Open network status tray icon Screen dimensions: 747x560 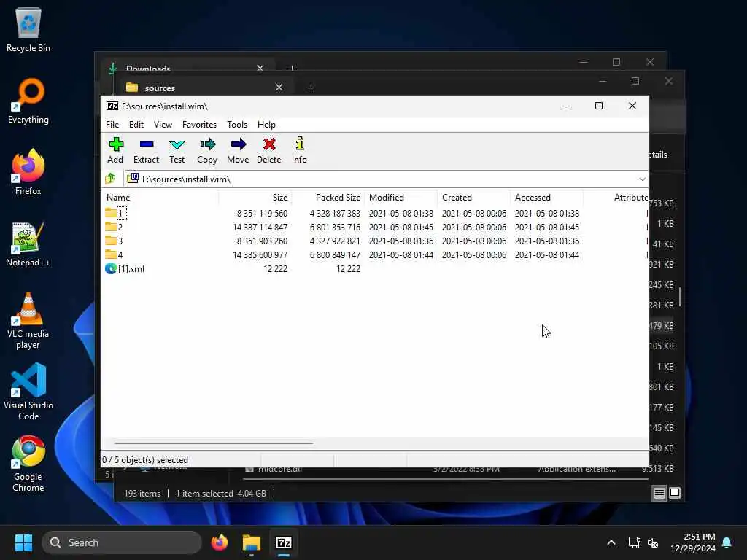tap(634, 542)
